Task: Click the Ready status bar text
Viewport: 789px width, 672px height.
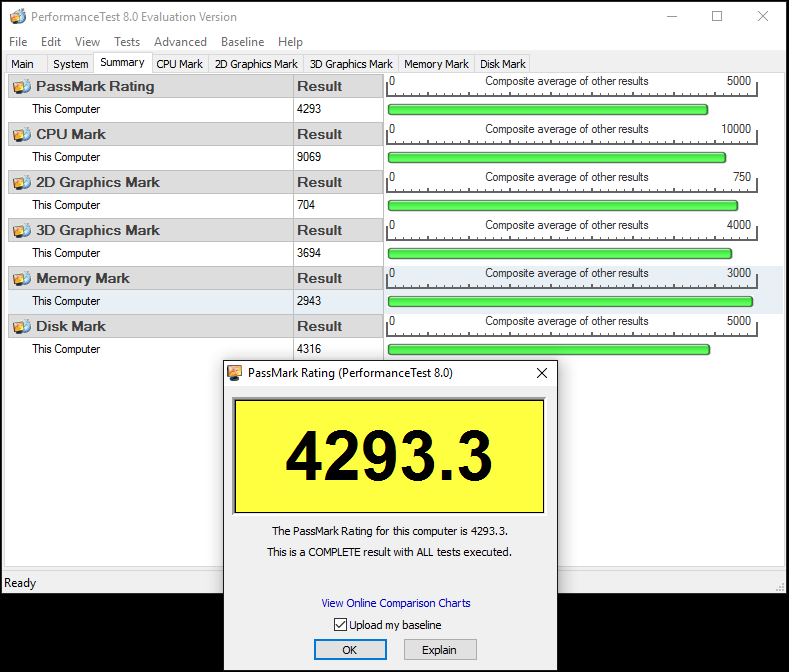Action: (20, 583)
